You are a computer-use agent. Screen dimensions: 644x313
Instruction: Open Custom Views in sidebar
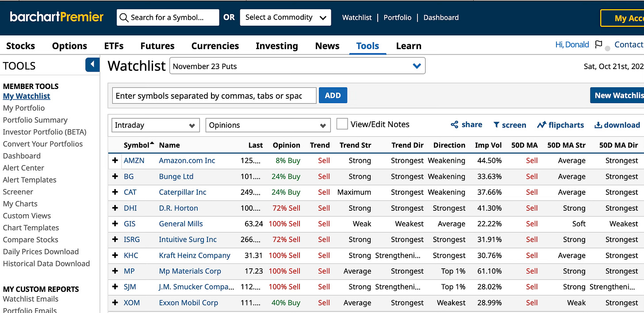[27, 216]
